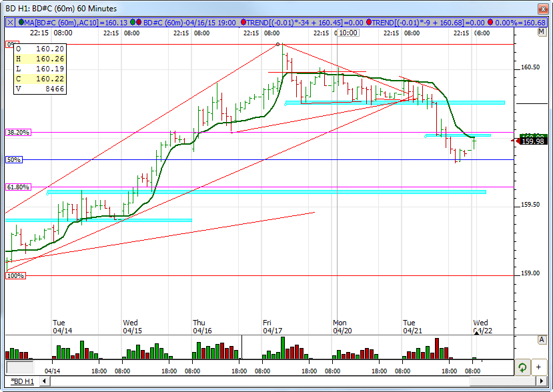Click the right scroll arrow at bottom right

[x=542, y=381]
